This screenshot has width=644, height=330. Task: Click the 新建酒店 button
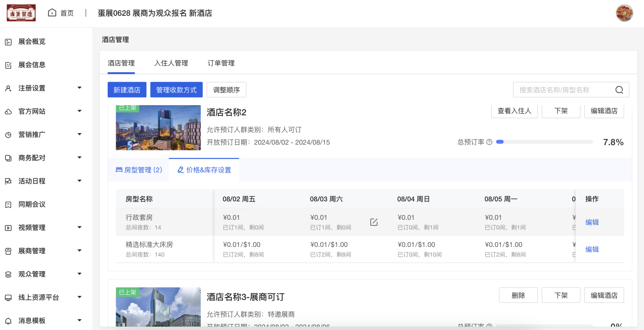pyautogui.click(x=127, y=90)
